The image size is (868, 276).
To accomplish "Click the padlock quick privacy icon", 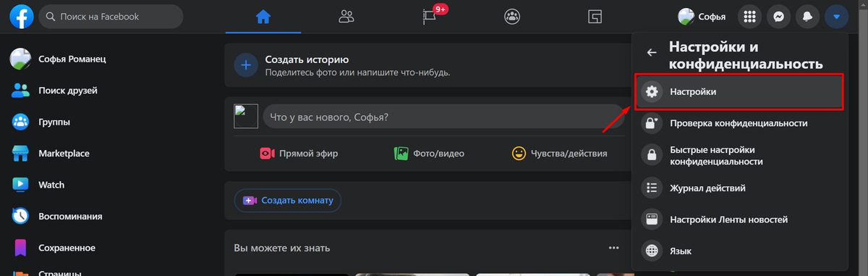I will tap(652, 155).
